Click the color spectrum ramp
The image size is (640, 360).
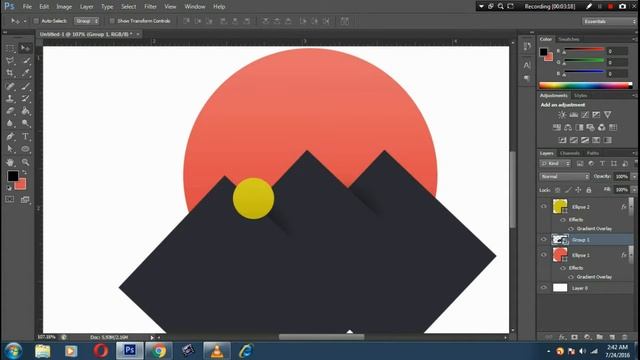click(586, 85)
